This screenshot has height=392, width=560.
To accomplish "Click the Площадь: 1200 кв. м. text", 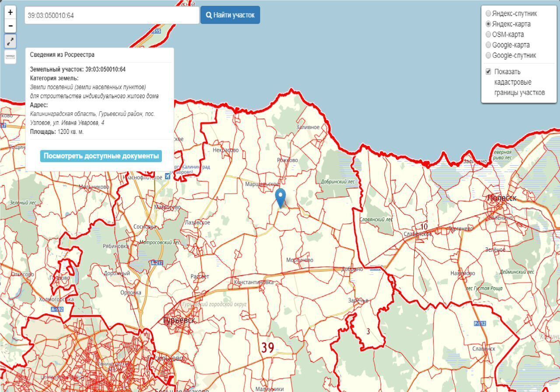I will pos(57,132).
